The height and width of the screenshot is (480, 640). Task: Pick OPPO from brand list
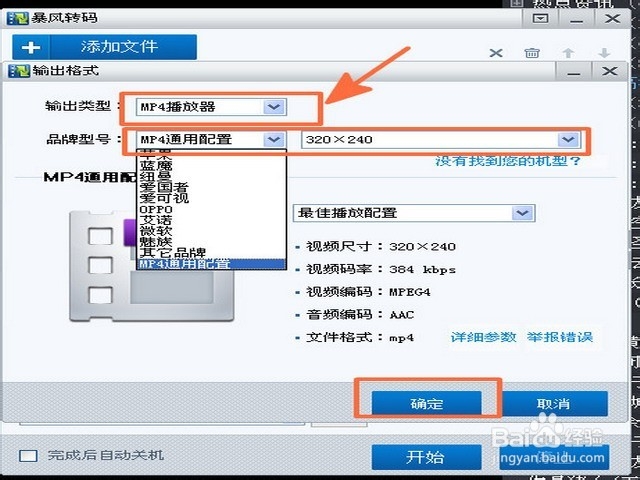[x=211, y=209]
